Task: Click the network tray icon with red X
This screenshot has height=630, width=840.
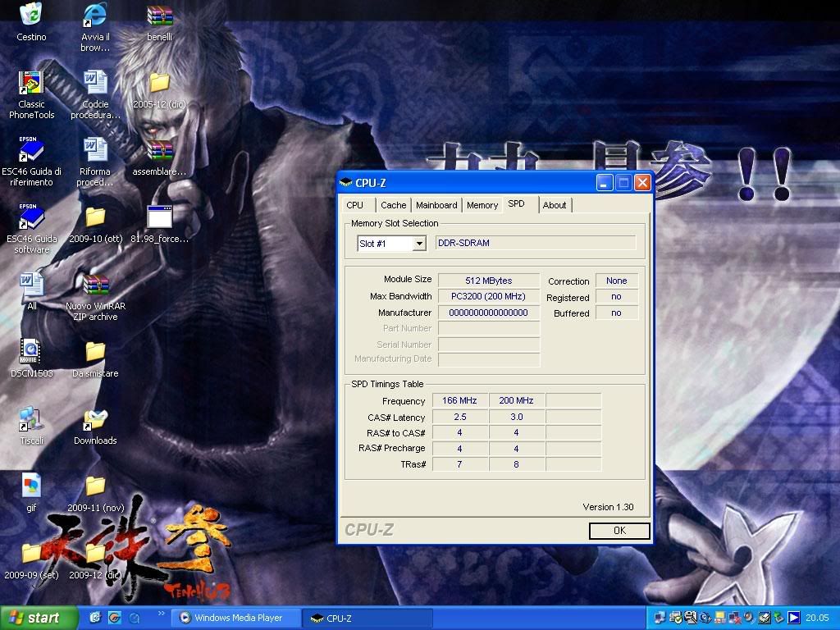Action: [734, 618]
